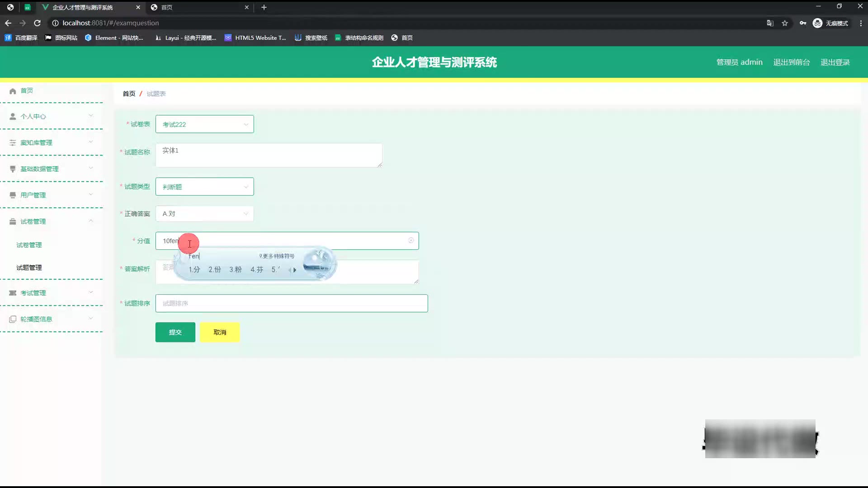Click the 试卷管理 sidebar icon
Screen dimensions: 868x488
tap(13, 221)
